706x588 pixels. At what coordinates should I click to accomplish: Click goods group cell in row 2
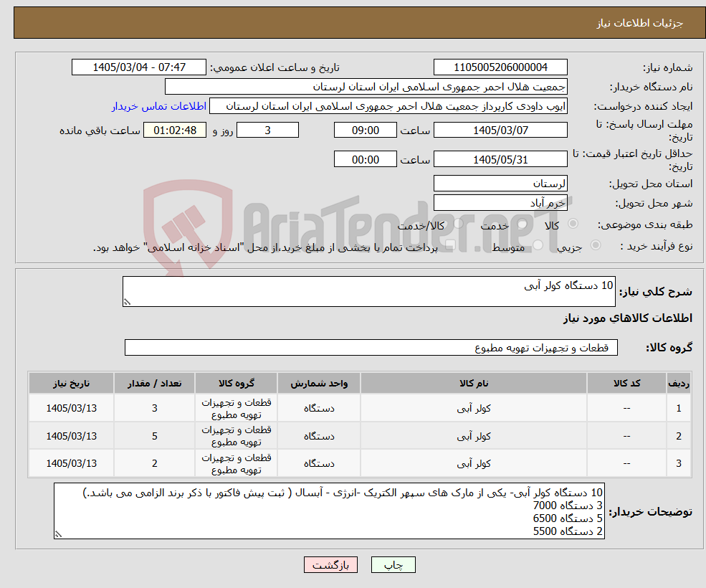(x=236, y=436)
